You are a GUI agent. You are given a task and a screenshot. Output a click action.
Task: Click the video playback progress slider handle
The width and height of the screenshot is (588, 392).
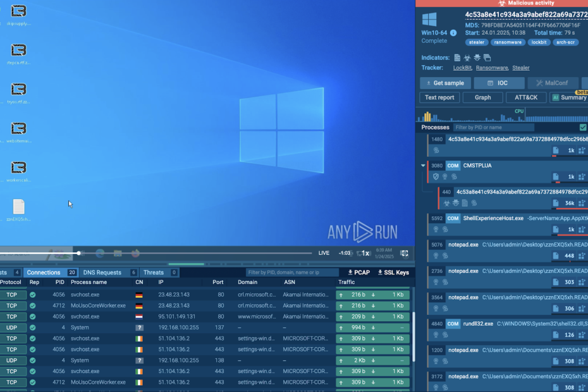click(x=79, y=253)
